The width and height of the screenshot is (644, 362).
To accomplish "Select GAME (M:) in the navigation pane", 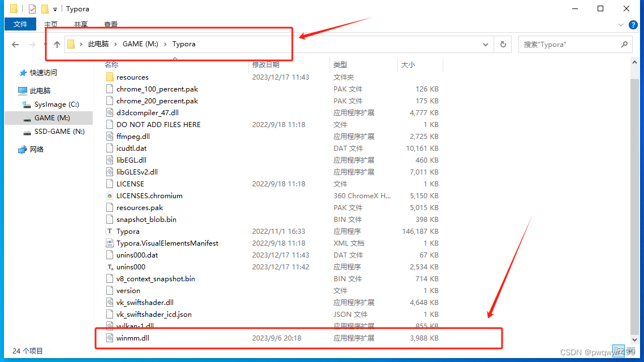I will 49,118.
